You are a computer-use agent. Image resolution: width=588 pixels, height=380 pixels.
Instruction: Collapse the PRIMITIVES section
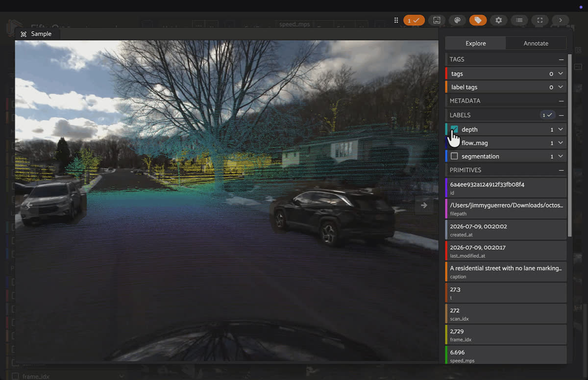tap(561, 170)
